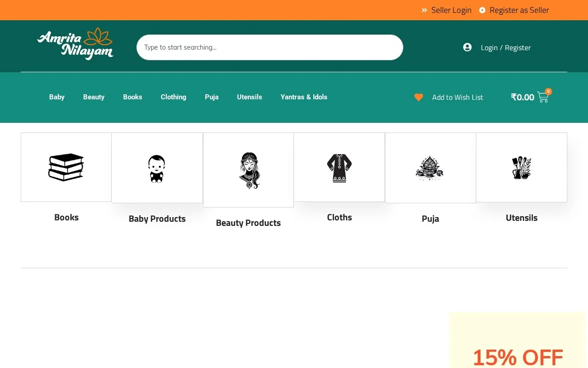Open the Beauty Products woman icon
This screenshot has width=588, height=368.
(249, 170)
